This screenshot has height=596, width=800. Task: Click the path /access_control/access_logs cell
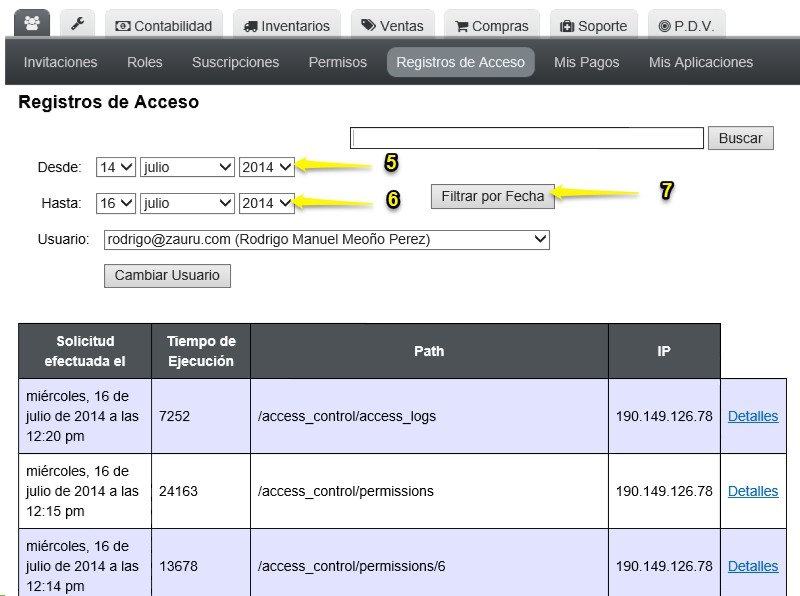click(x=429, y=416)
